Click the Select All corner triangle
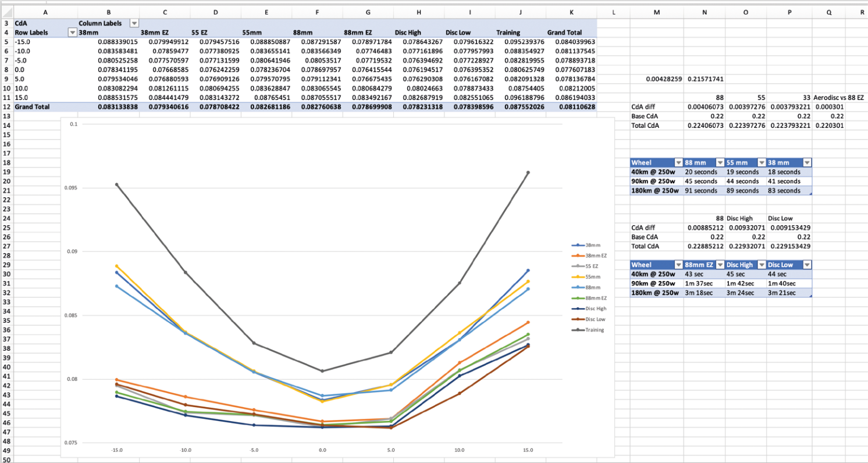Screen dimensions: 868x463 [6, 10]
